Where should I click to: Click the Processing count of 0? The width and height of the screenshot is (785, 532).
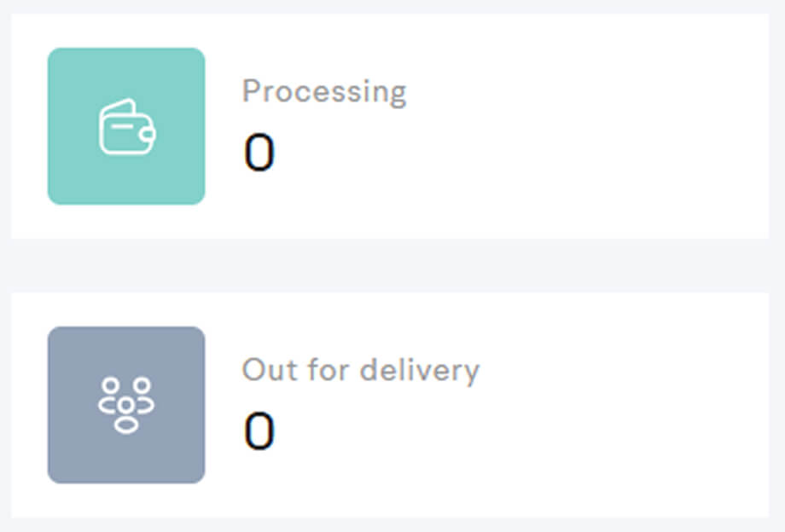(x=259, y=153)
